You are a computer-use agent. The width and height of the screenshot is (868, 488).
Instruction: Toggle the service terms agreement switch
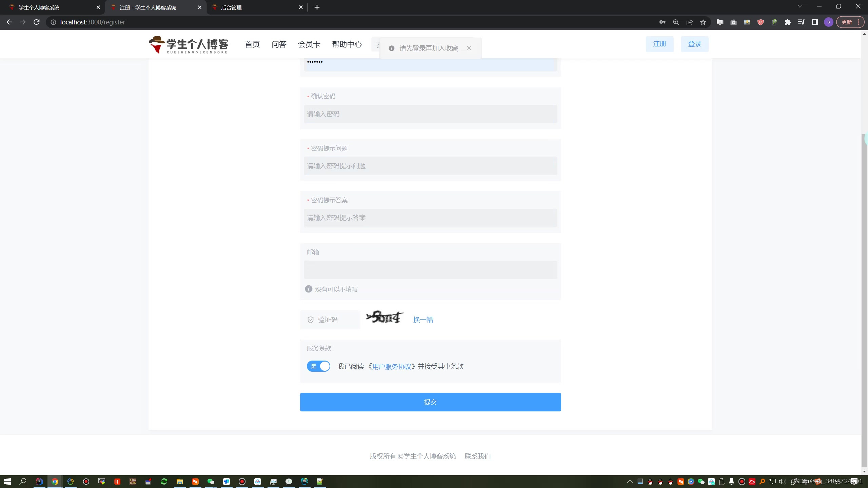click(x=318, y=366)
